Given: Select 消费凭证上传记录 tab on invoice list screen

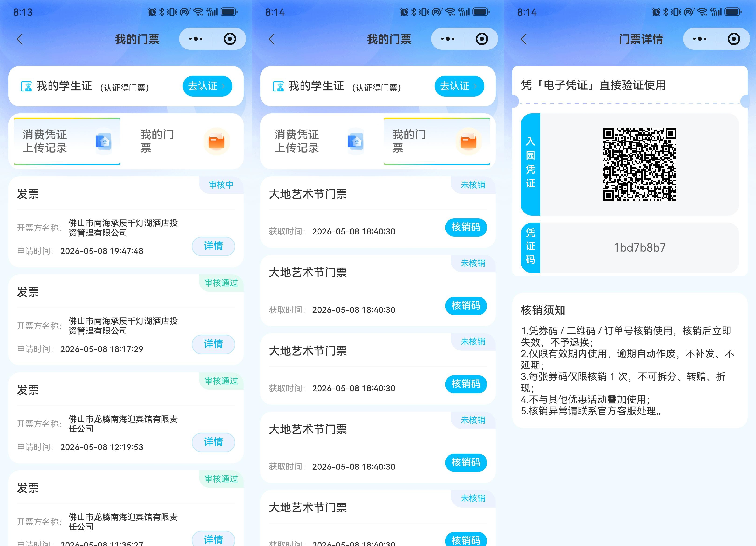Looking at the screenshot, I should coord(67,141).
